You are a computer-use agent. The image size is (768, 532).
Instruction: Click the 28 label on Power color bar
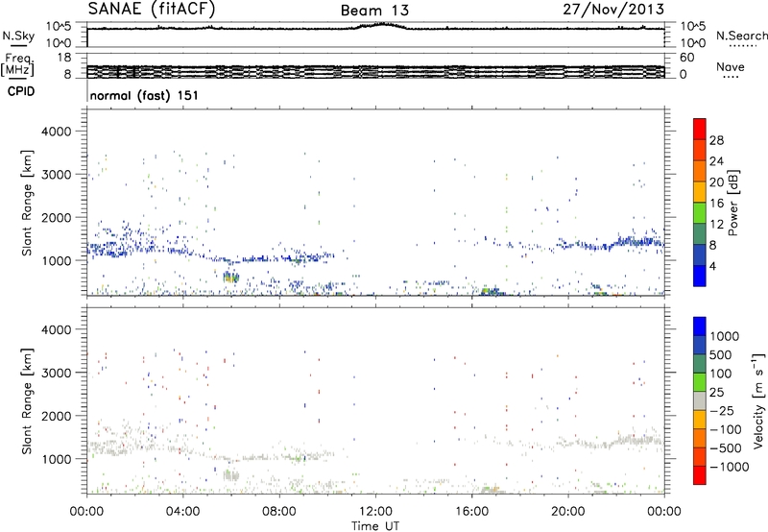click(x=716, y=140)
